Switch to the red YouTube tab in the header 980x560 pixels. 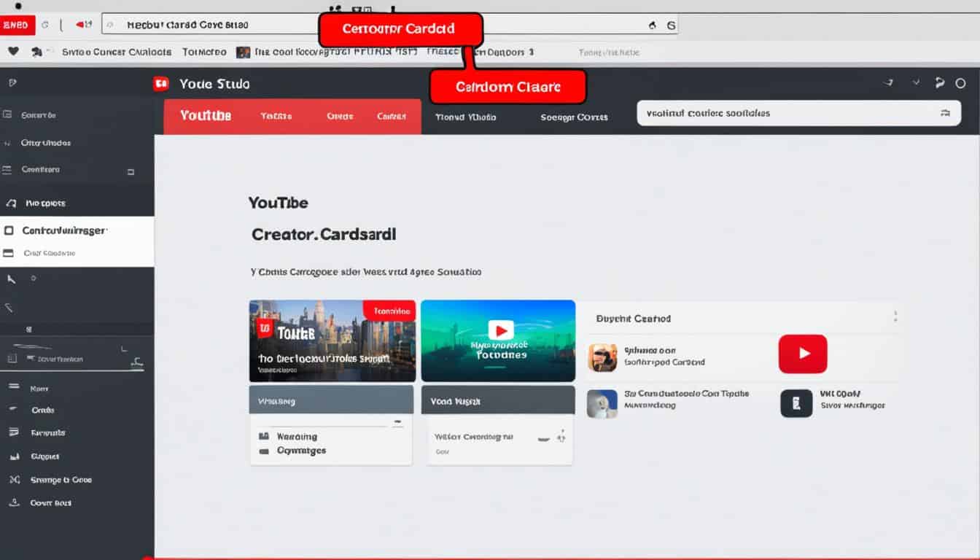click(x=206, y=115)
